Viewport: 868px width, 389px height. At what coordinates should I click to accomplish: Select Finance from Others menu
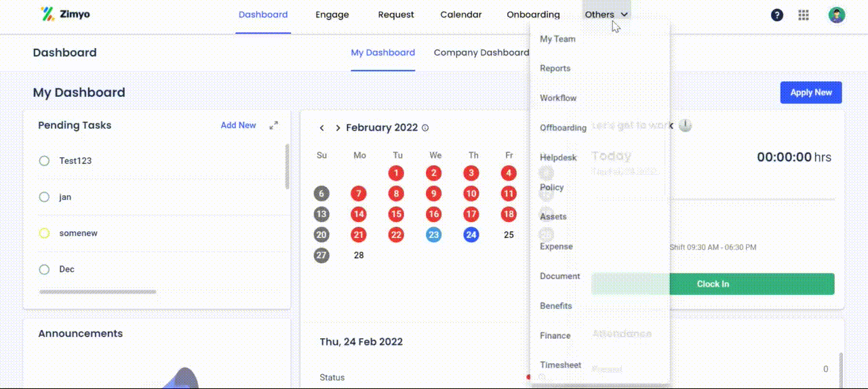[555, 335]
